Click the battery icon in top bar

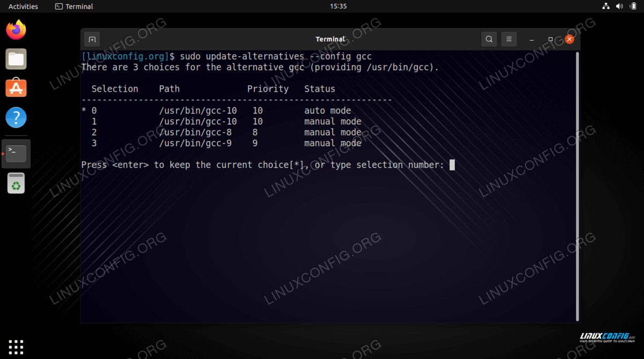pyautogui.click(x=633, y=6)
